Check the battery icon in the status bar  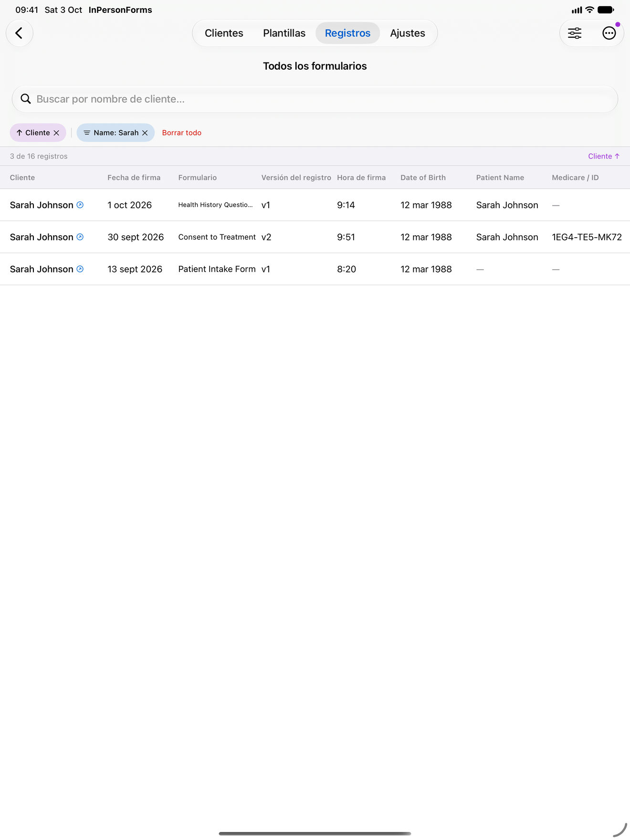click(606, 10)
